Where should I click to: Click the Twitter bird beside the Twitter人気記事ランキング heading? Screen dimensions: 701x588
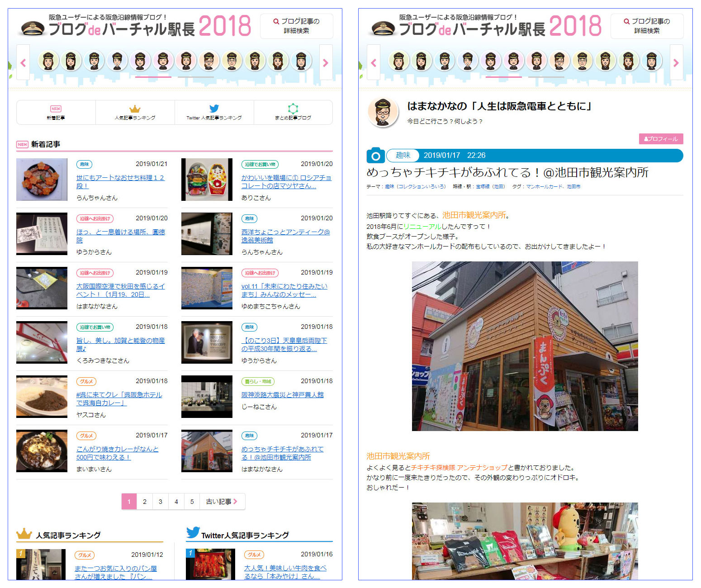(x=193, y=533)
